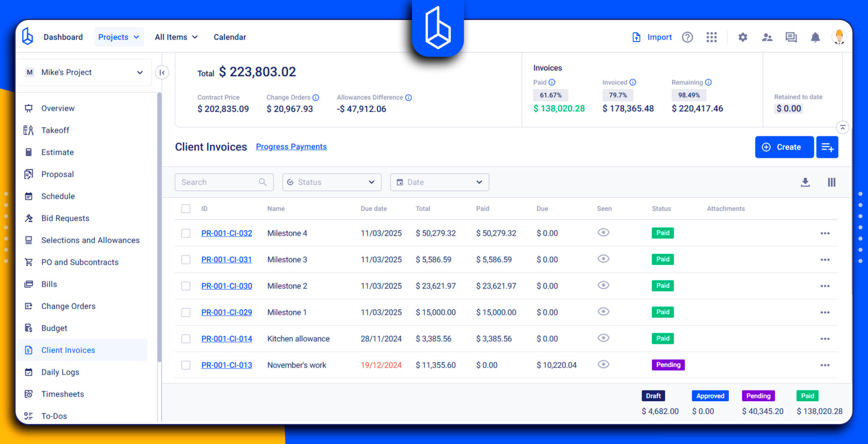Open the team members icon
868x444 pixels.
point(767,37)
